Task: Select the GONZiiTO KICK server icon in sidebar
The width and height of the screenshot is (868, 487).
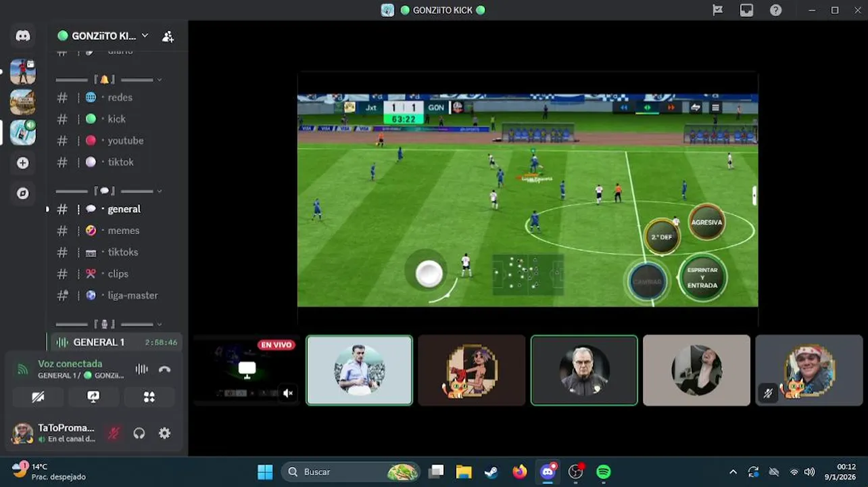Action: (23, 133)
